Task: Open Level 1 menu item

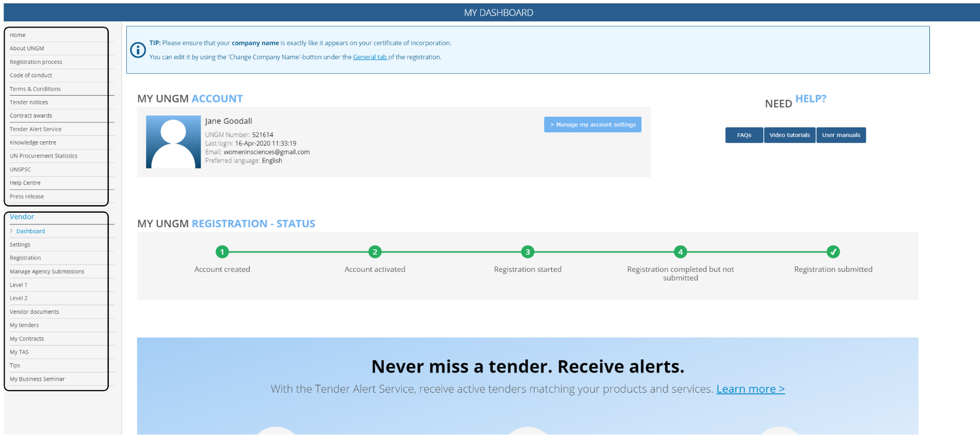Action: click(x=18, y=285)
